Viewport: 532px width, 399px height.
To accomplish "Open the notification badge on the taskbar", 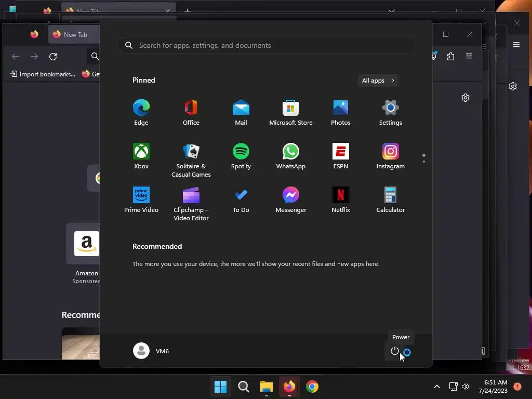I will click(517, 386).
